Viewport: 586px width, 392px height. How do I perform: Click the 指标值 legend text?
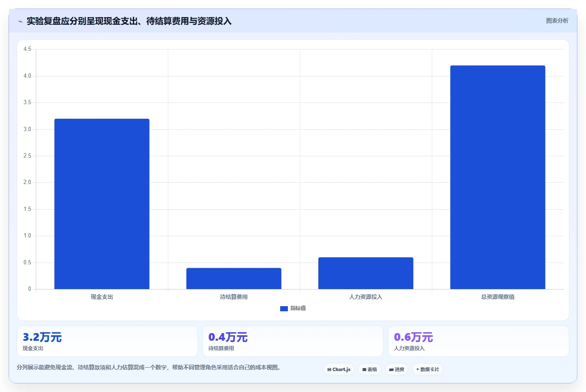(x=298, y=308)
